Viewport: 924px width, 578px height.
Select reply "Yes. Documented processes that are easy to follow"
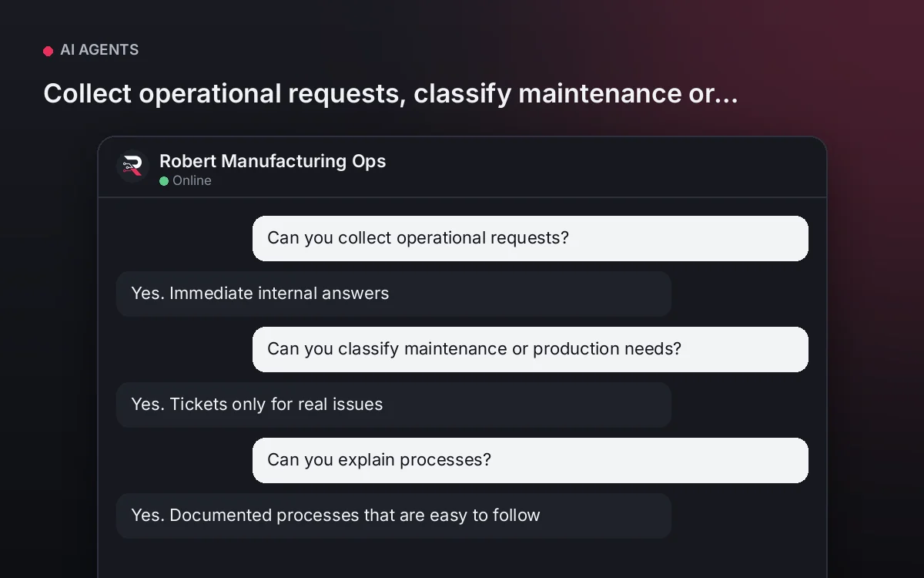[x=393, y=516]
